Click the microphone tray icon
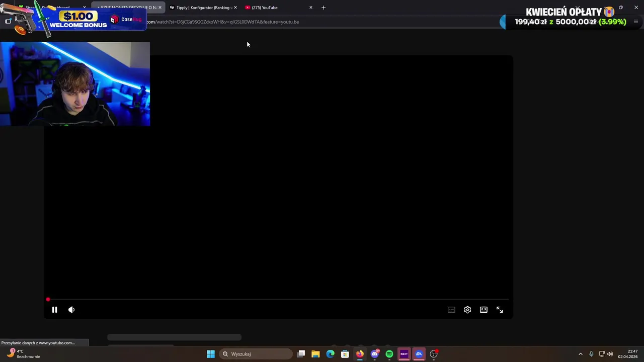The image size is (644, 362). pyautogui.click(x=591, y=354)
